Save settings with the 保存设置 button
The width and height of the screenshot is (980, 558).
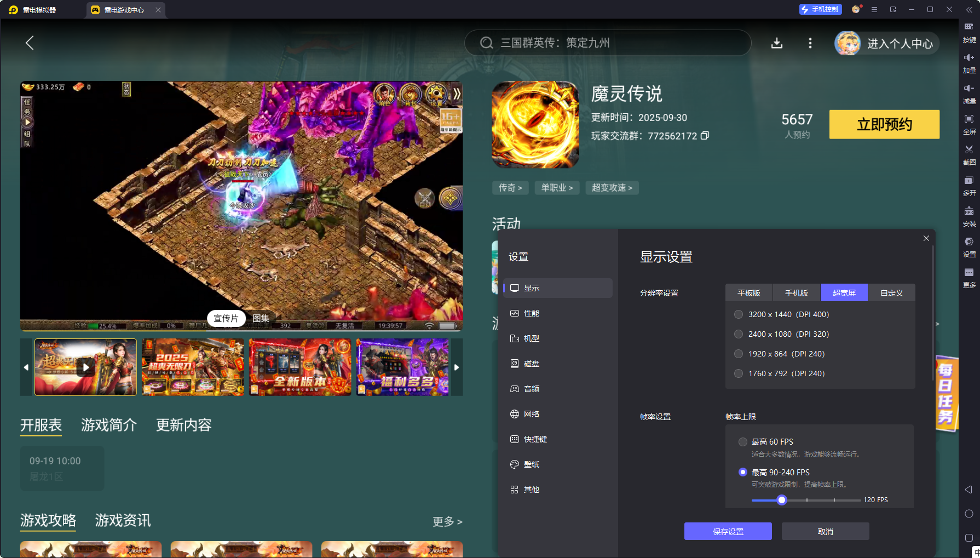(728, 531)
